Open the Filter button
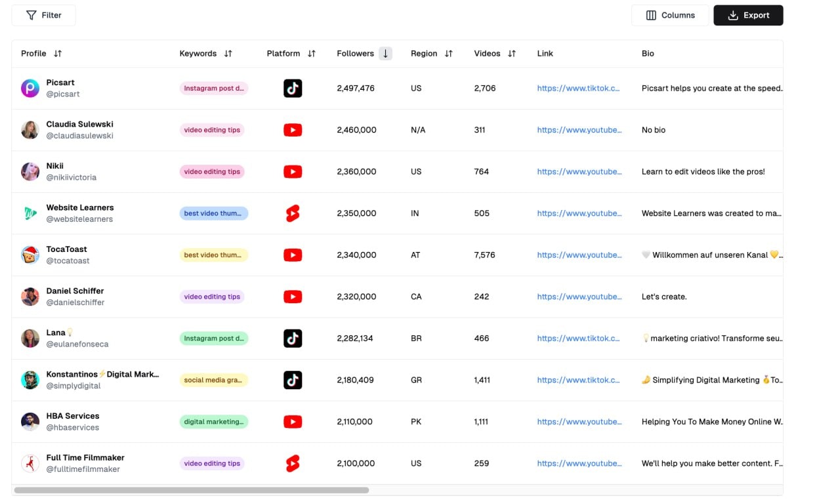 coord(43,15)
